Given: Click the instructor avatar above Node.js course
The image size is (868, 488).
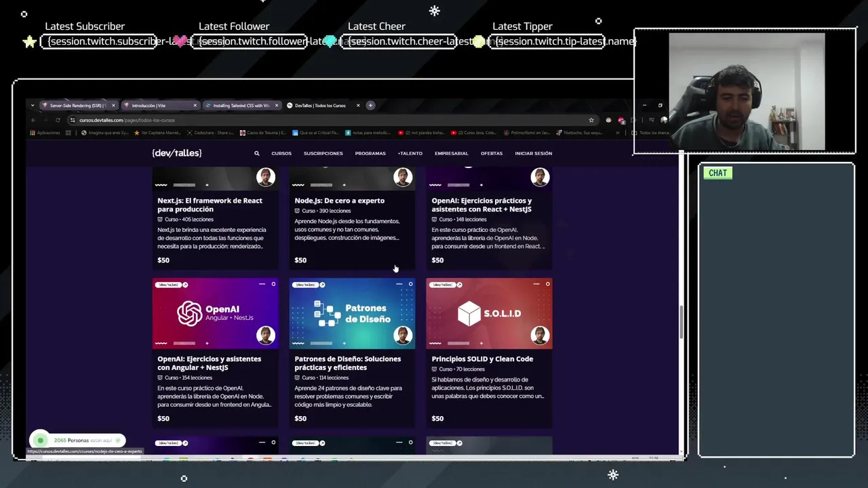Looking at the screenshot, I should (x=403, y=177).
